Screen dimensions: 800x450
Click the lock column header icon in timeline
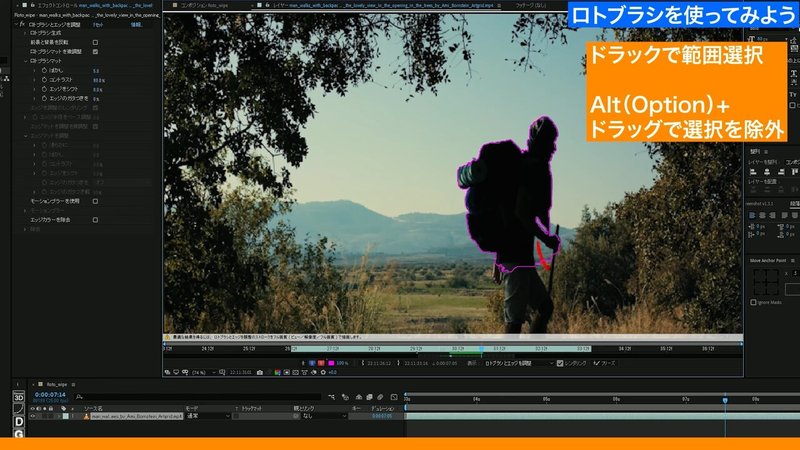pos(51,409)
